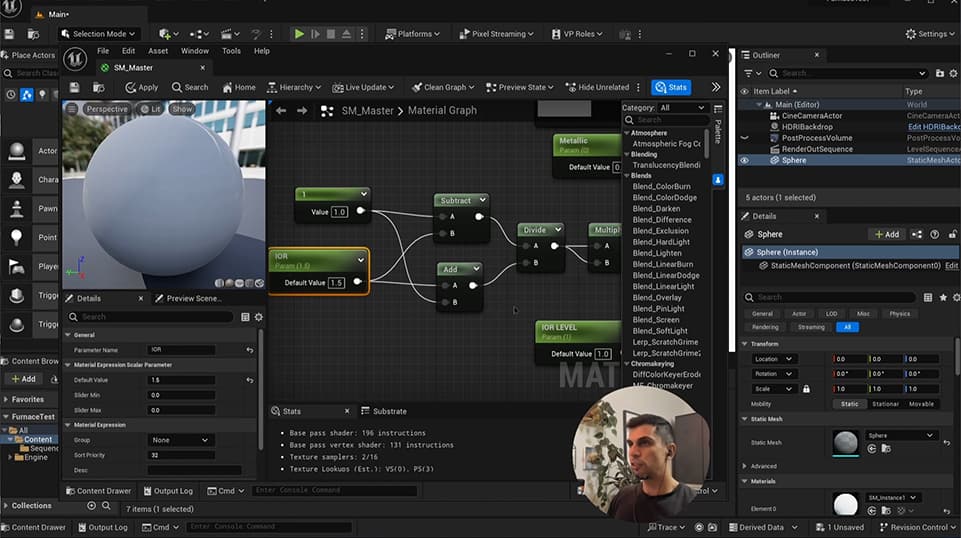Open the Platforms dropdown
The height and width of the screenshot is (538, 961).
pyautogui.click(x=412, y=34)
